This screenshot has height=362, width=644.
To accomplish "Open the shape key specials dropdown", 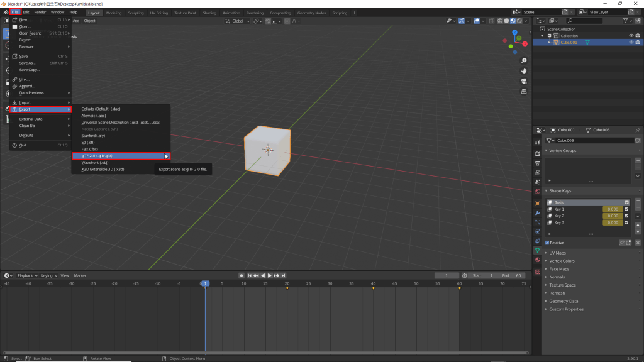I will 638,216.
